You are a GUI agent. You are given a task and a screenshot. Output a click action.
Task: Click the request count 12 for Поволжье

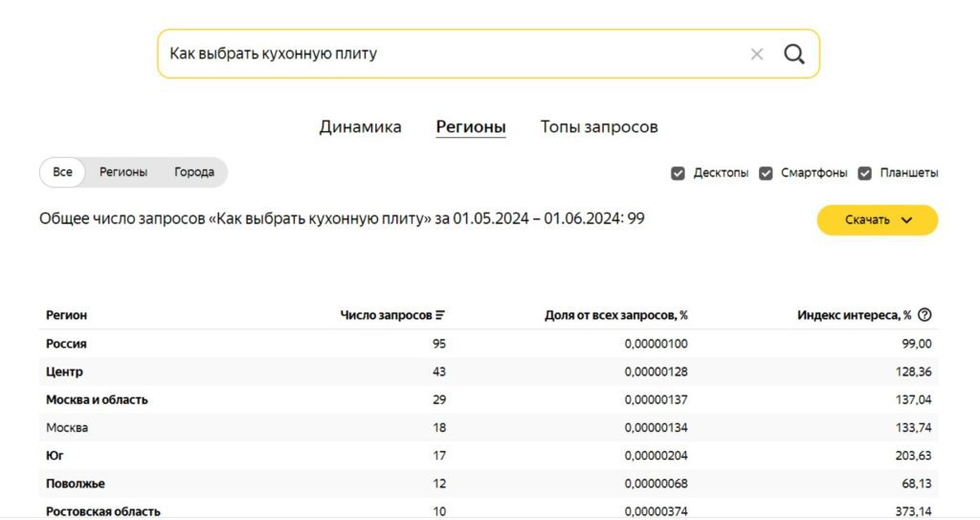[438, 483]
